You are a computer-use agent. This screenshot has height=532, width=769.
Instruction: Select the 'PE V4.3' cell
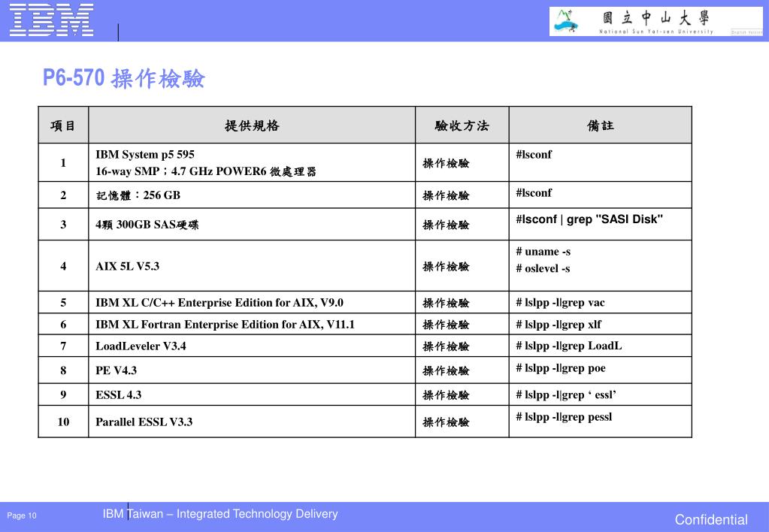(x=252, y=370)
